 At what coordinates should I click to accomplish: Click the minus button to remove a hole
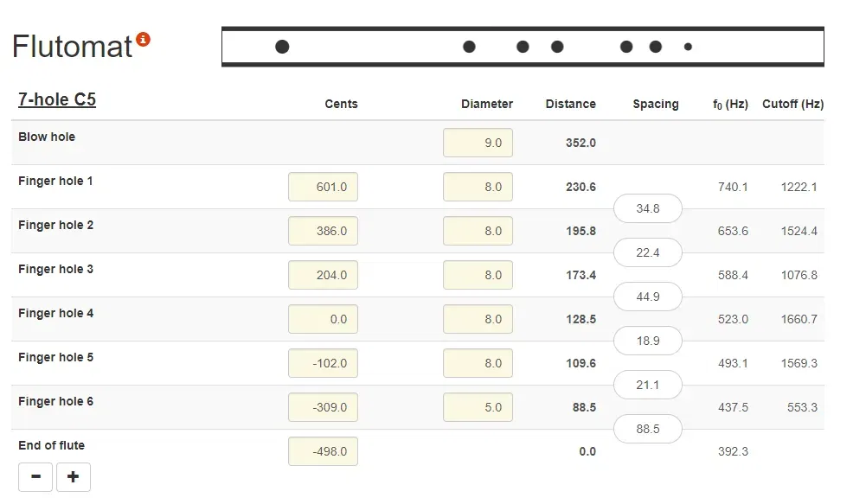(x=35, y=476)
